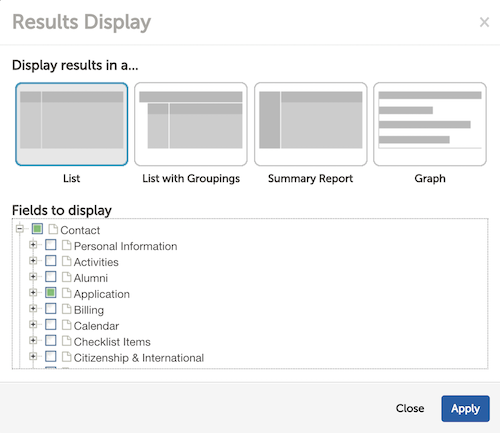Image resolution: width=500 pixels, height=433 pixels.
Task: Toggle the Application checkbox
Action: click(51, 293)
